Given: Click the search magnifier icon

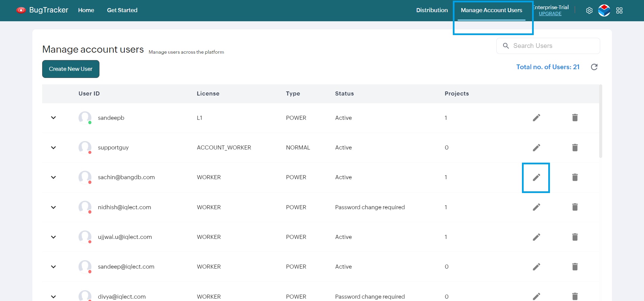Looking at the screenshot, I should pos(506,46).
